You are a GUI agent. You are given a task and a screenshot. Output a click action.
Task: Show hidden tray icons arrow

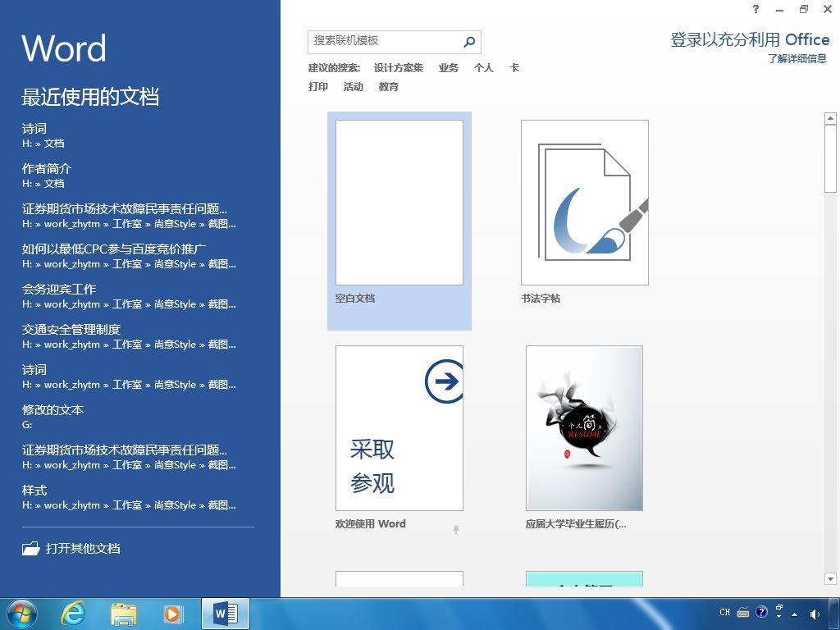[794, 614]
